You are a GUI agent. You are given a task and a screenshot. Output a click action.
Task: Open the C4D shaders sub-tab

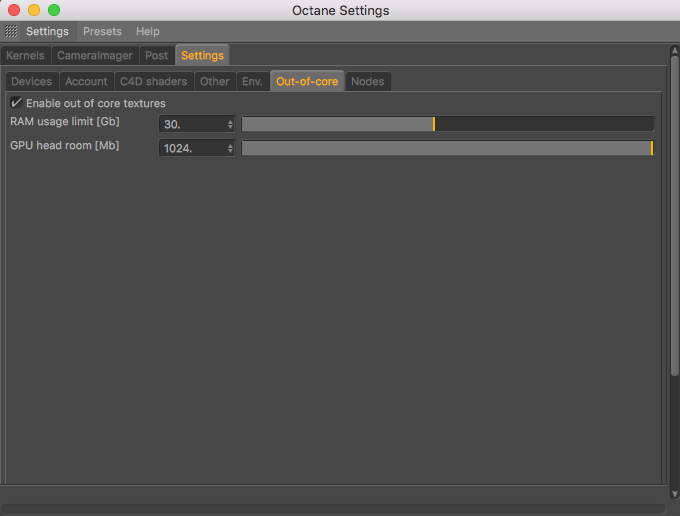[x=154, y=82]
